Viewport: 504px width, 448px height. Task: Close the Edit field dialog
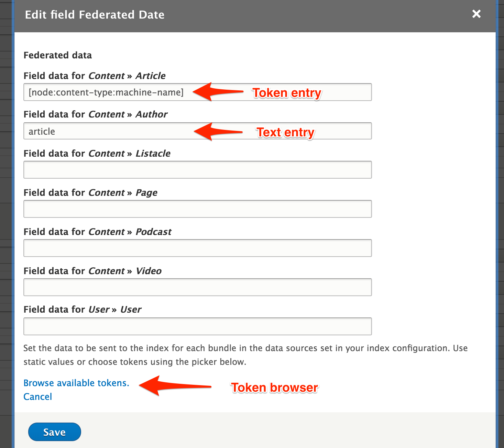[x=476, y=14]
